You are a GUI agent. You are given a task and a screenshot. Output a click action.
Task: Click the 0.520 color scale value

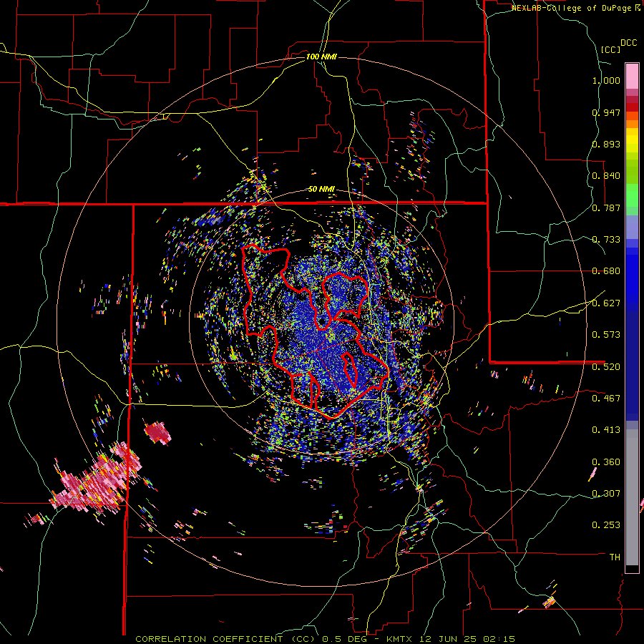[x=606, y=367]
